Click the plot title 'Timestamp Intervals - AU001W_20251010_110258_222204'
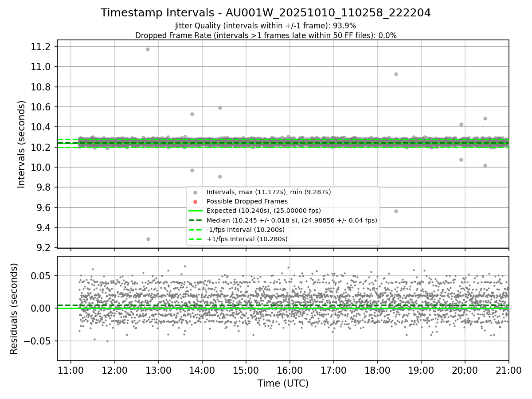 (x=266, y=13)
